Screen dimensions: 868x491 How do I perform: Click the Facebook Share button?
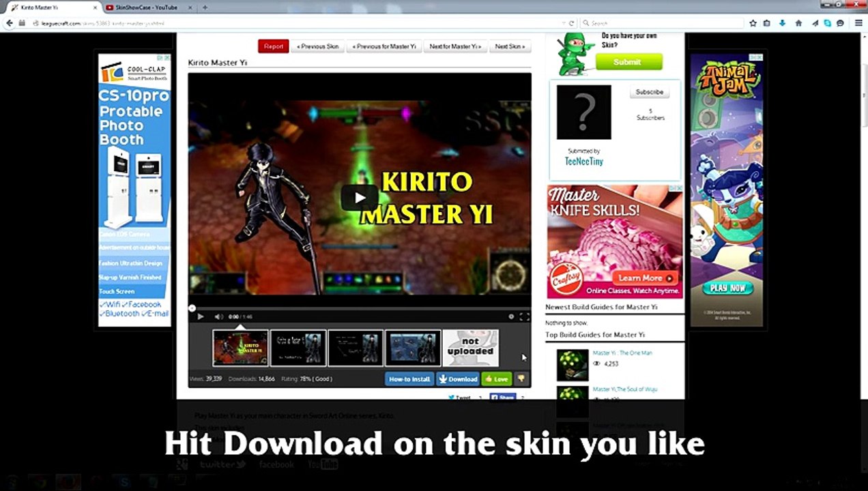pos(503,397)
